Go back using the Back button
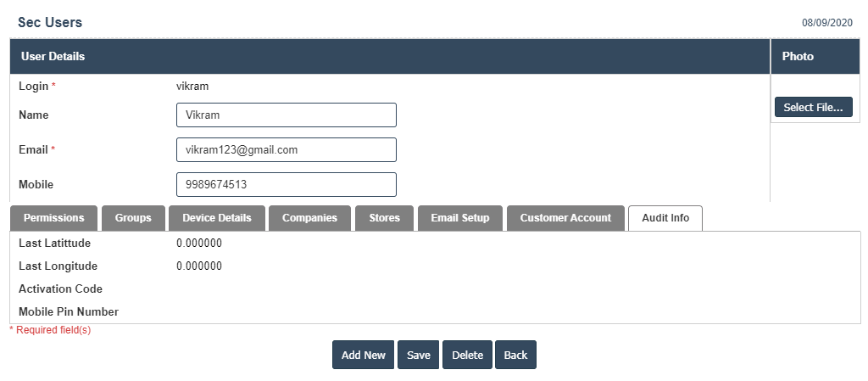 coord(515,356)
